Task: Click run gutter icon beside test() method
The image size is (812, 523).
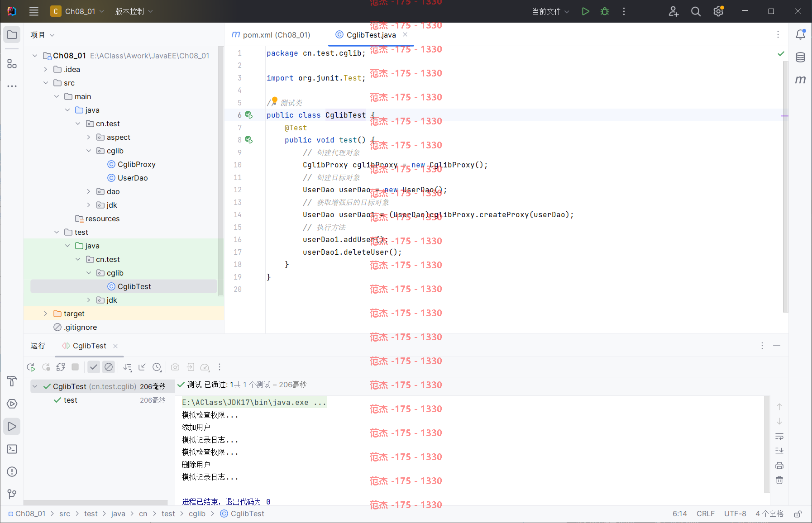Action: pos(249,140)
